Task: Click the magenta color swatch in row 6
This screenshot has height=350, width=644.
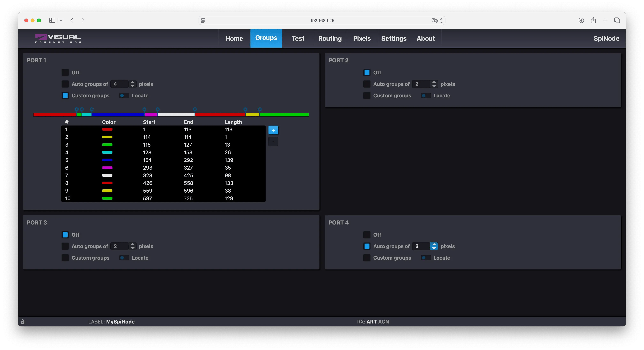Action: click(x=107, y=168)
